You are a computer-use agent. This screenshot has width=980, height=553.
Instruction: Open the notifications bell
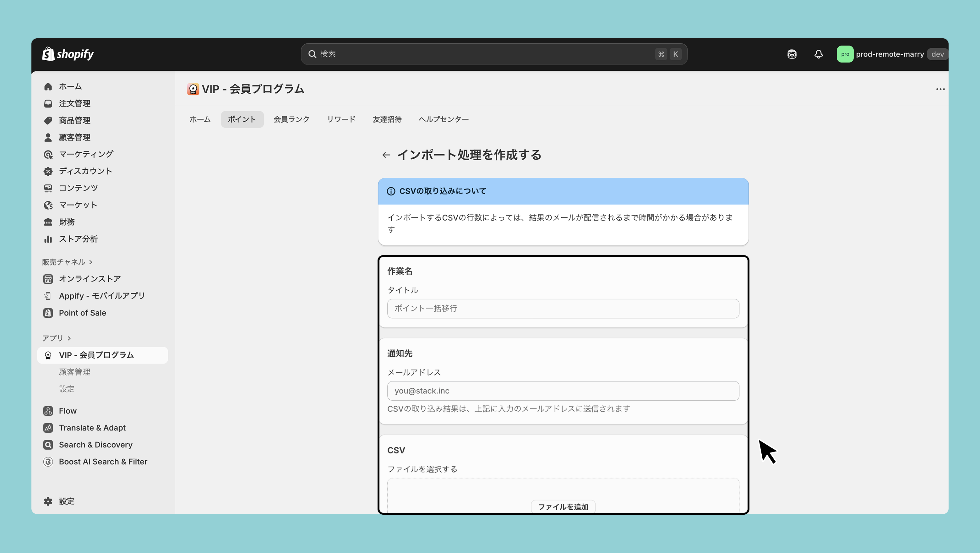tap(818, 54)
